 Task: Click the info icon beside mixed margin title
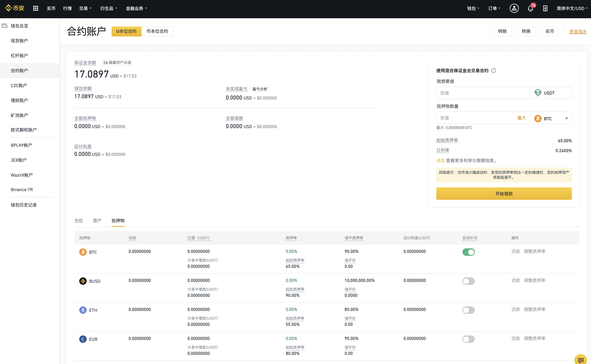(494, 70)
